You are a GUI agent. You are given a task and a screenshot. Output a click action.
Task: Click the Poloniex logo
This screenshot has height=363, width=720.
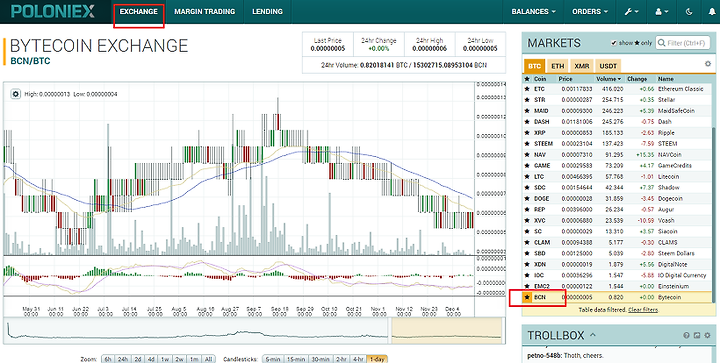[x=53, y=11]
